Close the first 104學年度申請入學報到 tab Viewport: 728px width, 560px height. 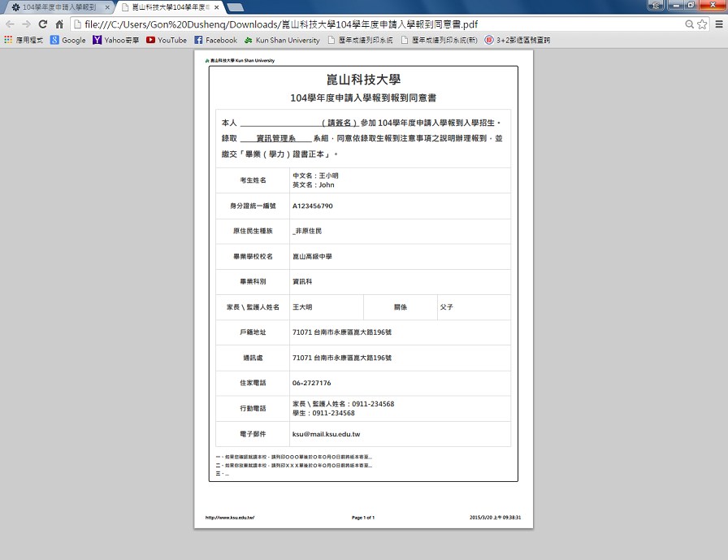coord(107,7)
